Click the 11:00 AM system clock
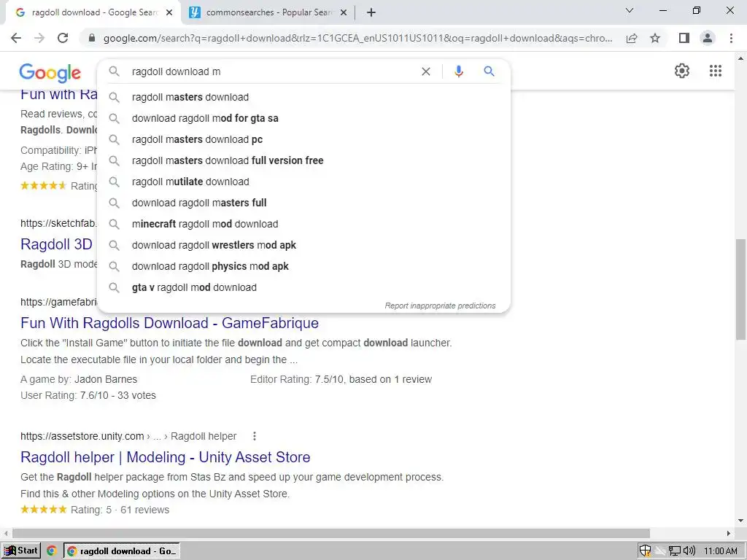The width and height of the screenshot is (747, 560). pos(720,551)
